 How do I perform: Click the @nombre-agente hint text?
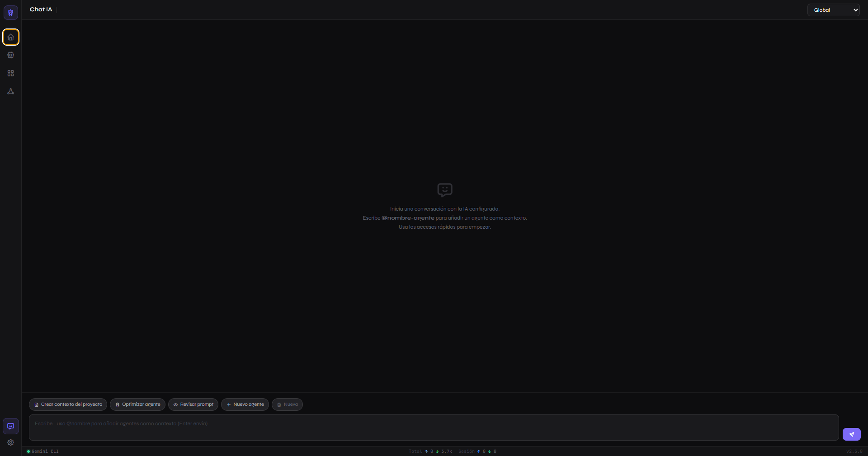(408, 218)
